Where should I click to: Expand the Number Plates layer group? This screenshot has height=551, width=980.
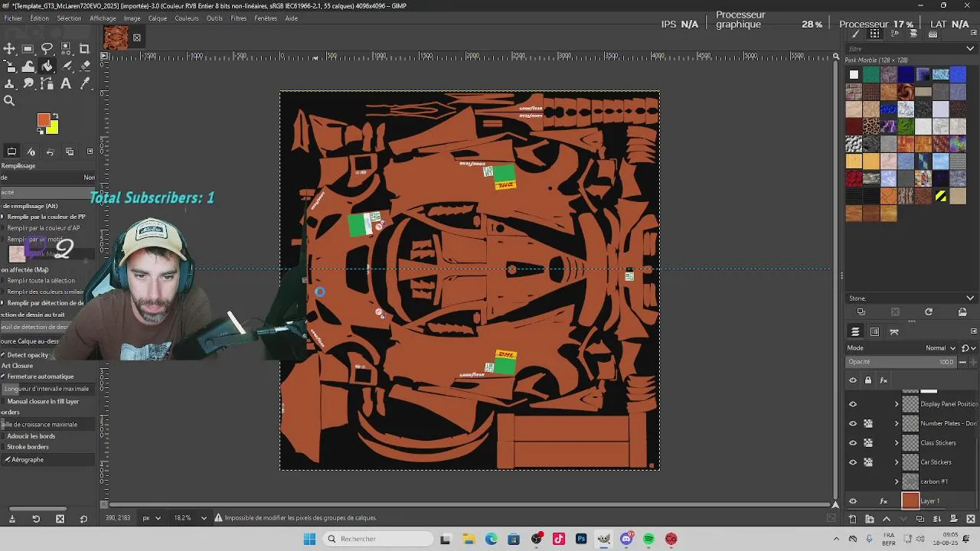point(897,423)
